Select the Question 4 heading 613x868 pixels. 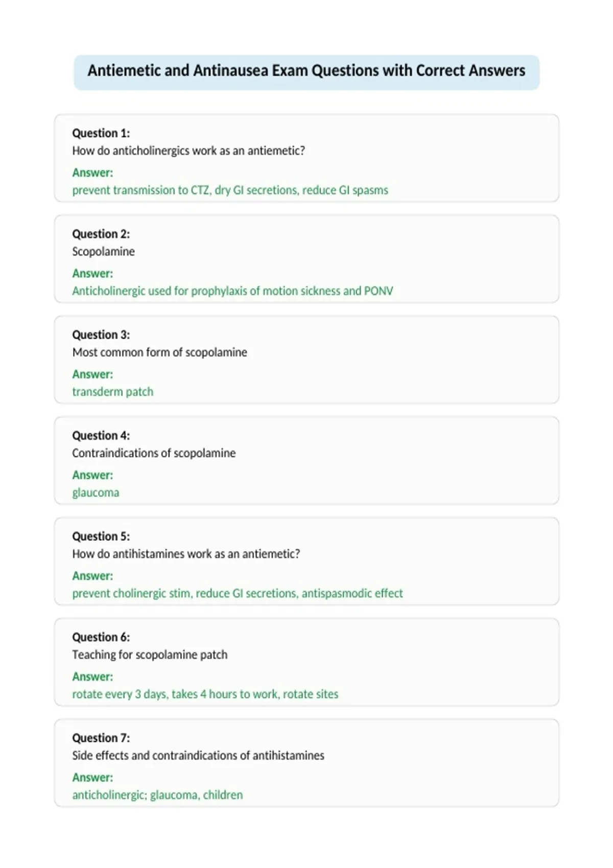(x=101, y=436)
